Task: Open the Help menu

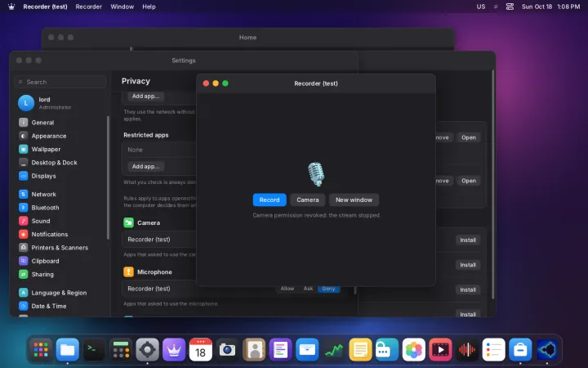Action: 149,7
